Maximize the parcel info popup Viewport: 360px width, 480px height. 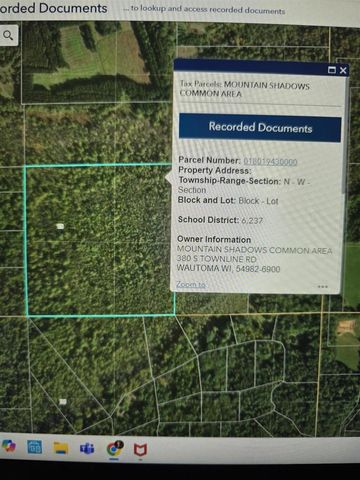(332, 70)
